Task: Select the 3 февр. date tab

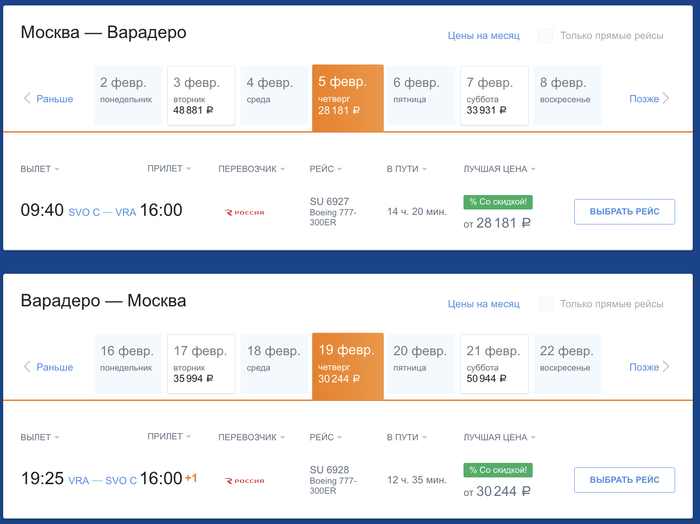Action: coord(201,96)
